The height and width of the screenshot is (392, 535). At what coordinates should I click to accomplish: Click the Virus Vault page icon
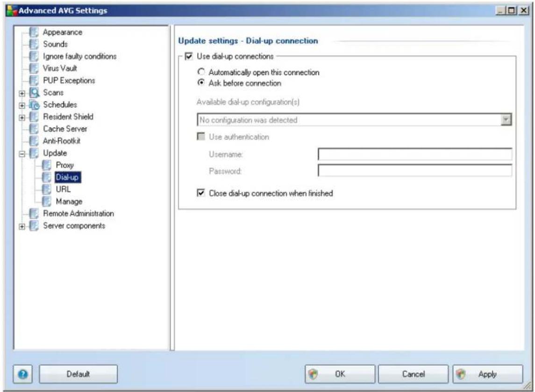34,68
